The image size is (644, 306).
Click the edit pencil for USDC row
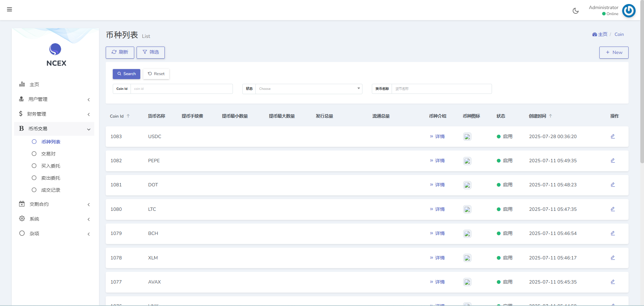(x=612, y=136)
